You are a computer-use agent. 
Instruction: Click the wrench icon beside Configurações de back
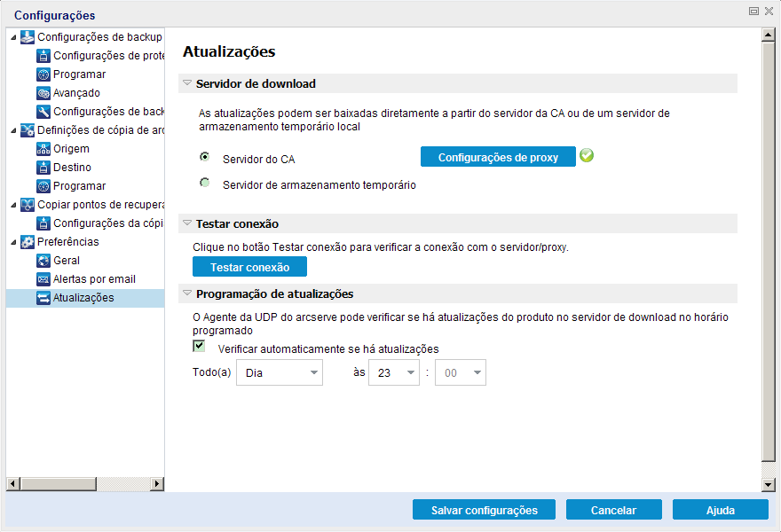point(43,112)
